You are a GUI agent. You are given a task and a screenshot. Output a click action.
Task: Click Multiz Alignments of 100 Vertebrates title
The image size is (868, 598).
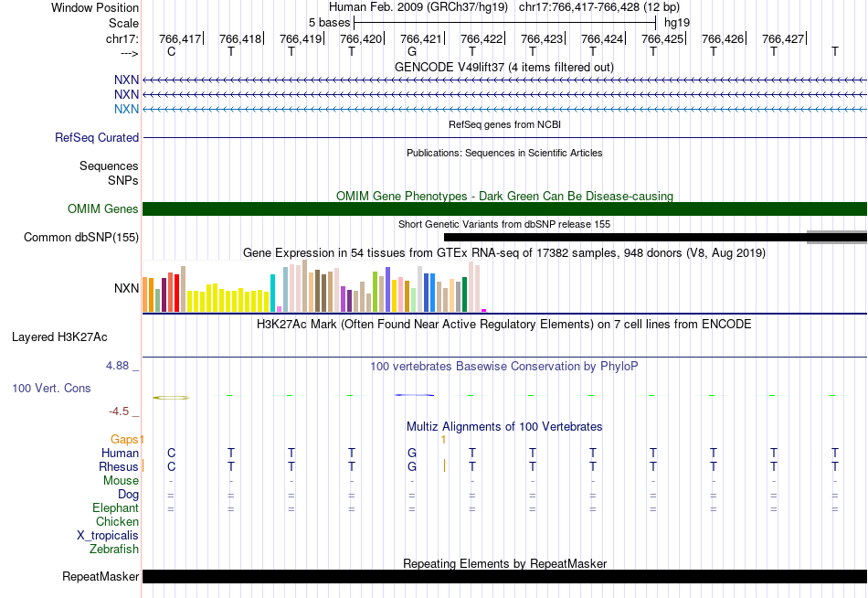point(504,427)
